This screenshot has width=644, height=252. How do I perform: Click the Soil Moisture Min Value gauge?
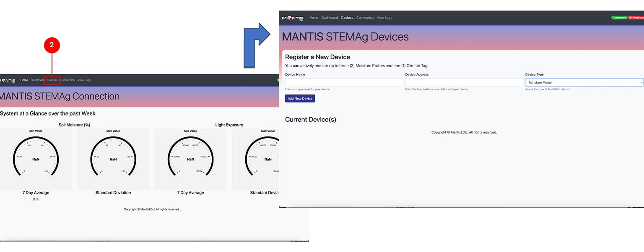36,159
